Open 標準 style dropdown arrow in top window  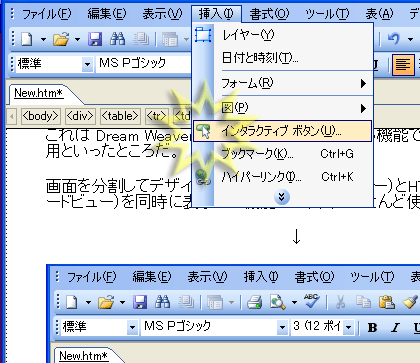click(87, 64)
